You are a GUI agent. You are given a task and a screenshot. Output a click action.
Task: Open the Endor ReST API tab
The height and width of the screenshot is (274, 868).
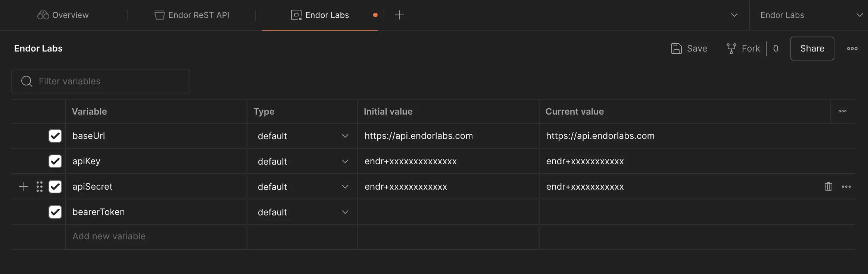(192, 15)
